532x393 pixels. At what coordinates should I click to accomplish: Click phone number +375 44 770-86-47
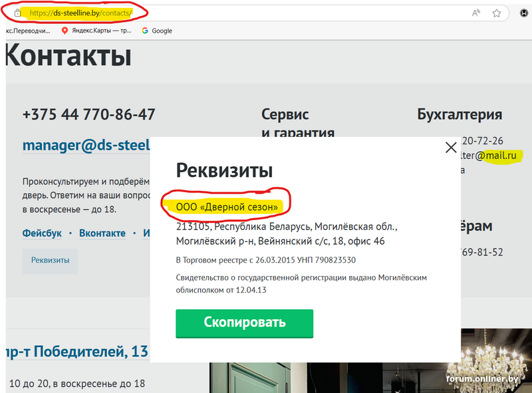89,114
